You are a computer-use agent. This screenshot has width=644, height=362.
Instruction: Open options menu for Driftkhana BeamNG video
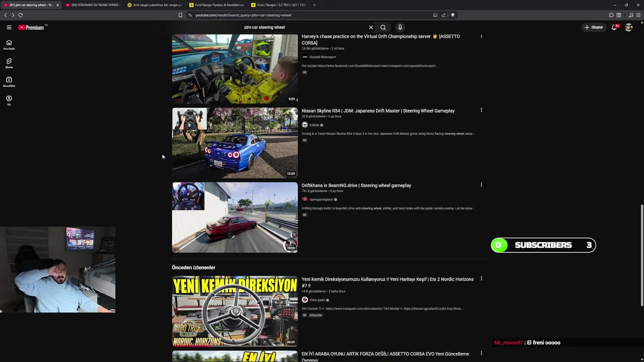point(481,185)
